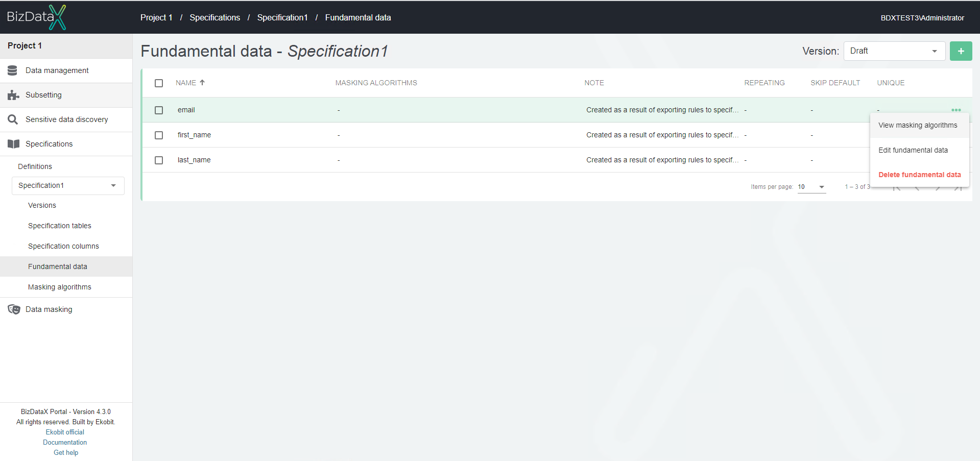Click Specification1 breadcrumb

pyautogui.click(x=282, y=17)
